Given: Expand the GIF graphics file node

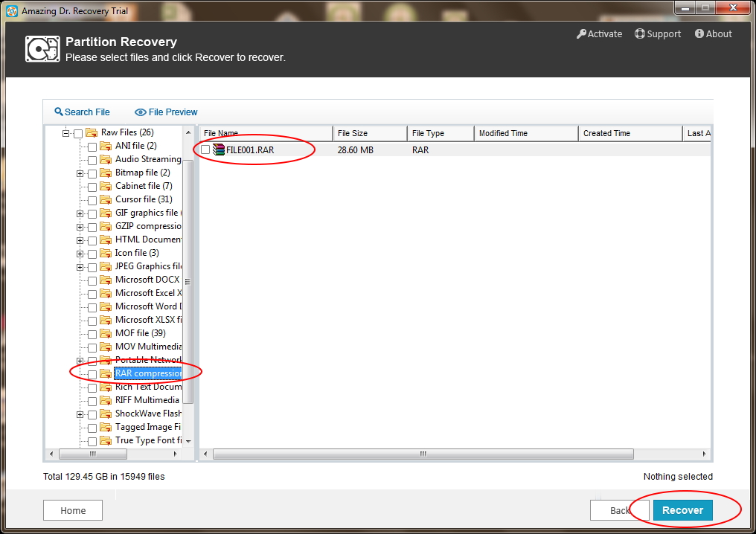Looking at the screenshot, I should [80, 213].
